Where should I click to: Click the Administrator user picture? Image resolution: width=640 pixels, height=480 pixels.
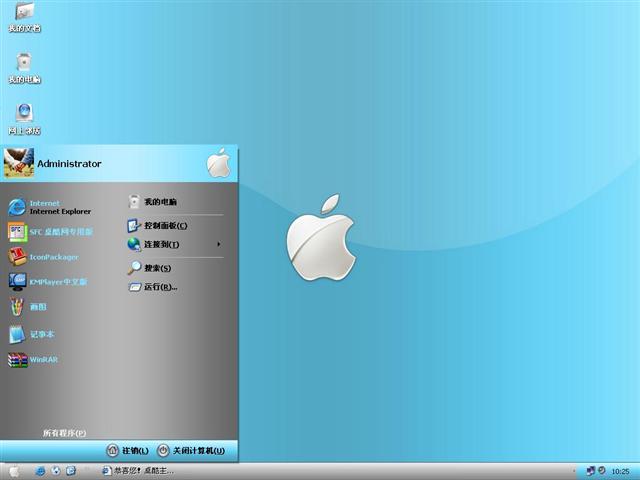coord(19,163)
